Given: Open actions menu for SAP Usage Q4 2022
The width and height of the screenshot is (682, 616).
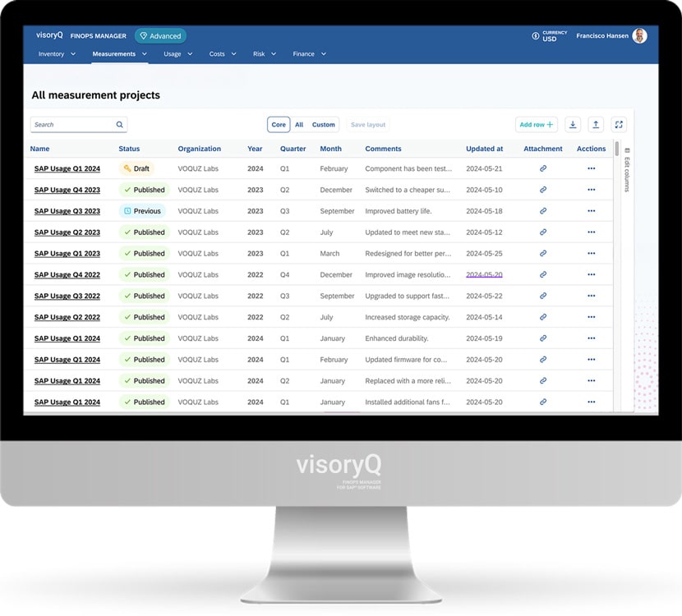Looking at the screenshot, I should coord(591,275).
